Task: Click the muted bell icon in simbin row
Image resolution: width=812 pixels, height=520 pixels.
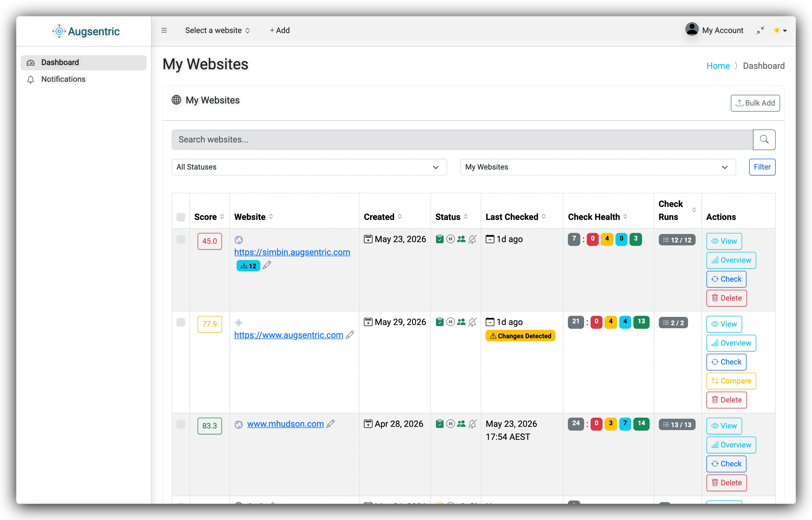Action: 472,239
